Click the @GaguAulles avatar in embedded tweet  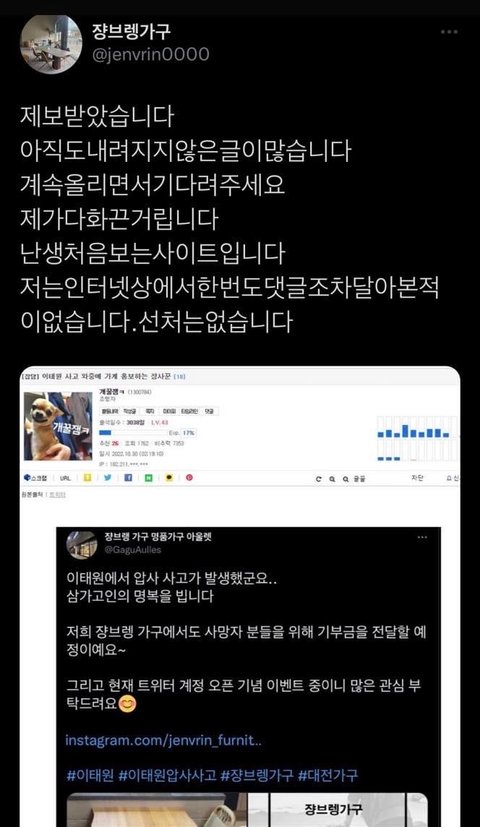coord(82,545)
